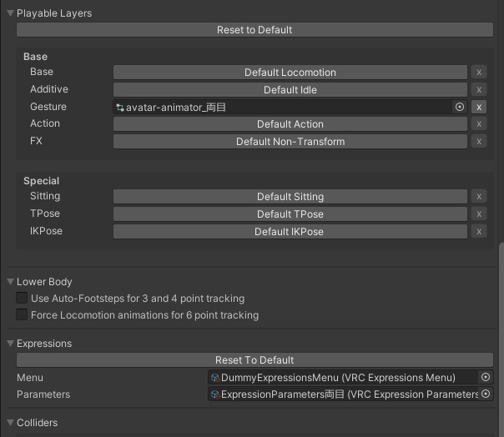Remove the Gesture animator with its x button

tap(479, 107)
